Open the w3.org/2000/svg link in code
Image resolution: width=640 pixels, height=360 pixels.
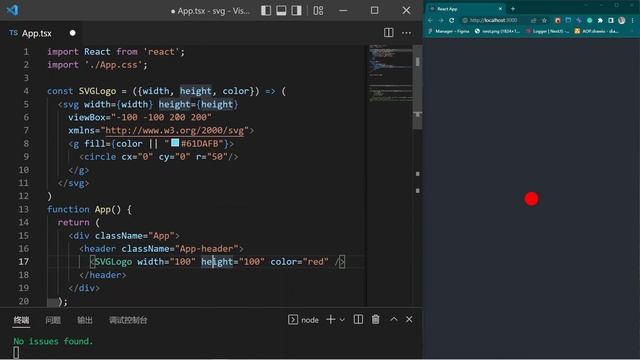175,131
